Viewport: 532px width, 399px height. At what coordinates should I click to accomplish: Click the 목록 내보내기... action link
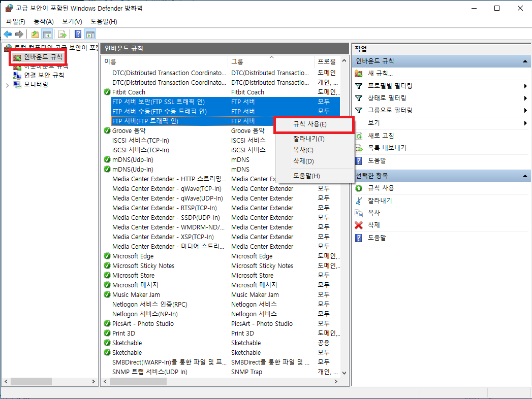tap(390, 148)
